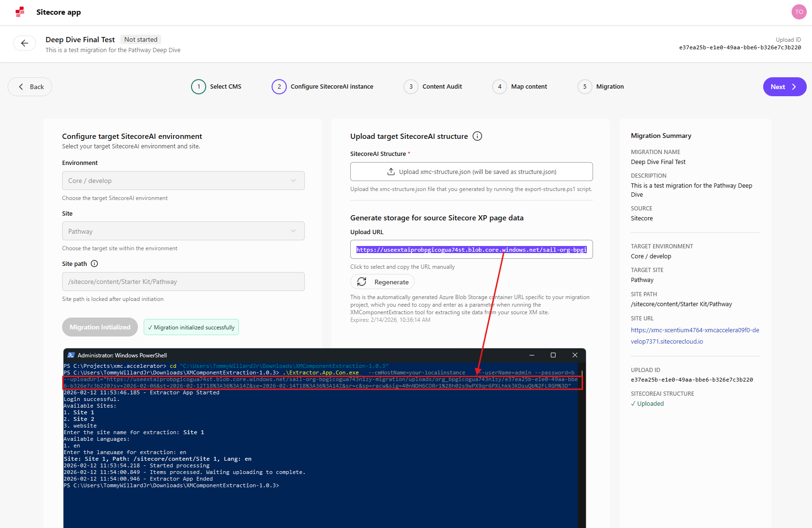Screen dimensions: 812x528
Task: Click the Not started status badge
Action: coord(140,39)
